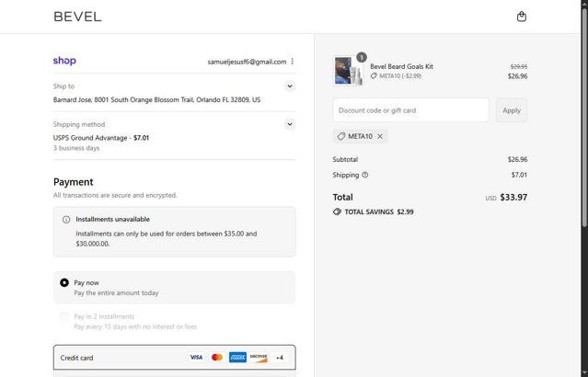Viewport: 588px width, 377px height.
Task: Click the Mastercard icon
Action: (x=217, y=357)
